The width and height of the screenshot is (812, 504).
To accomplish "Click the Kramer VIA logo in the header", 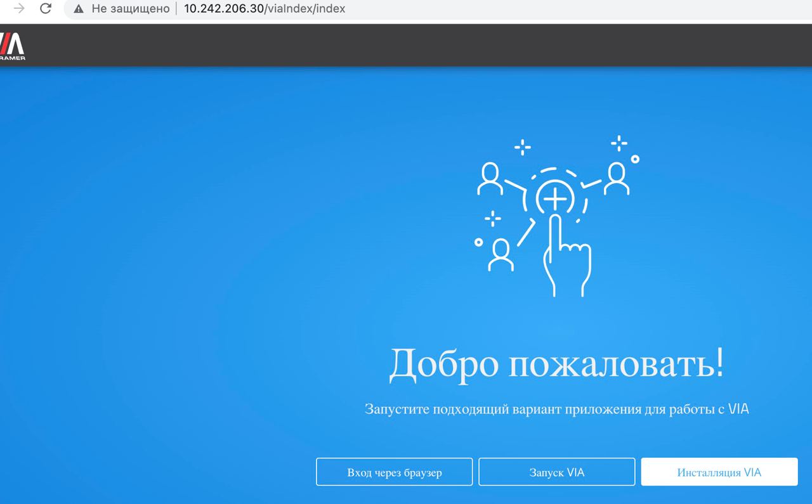I will pos(12,46).
